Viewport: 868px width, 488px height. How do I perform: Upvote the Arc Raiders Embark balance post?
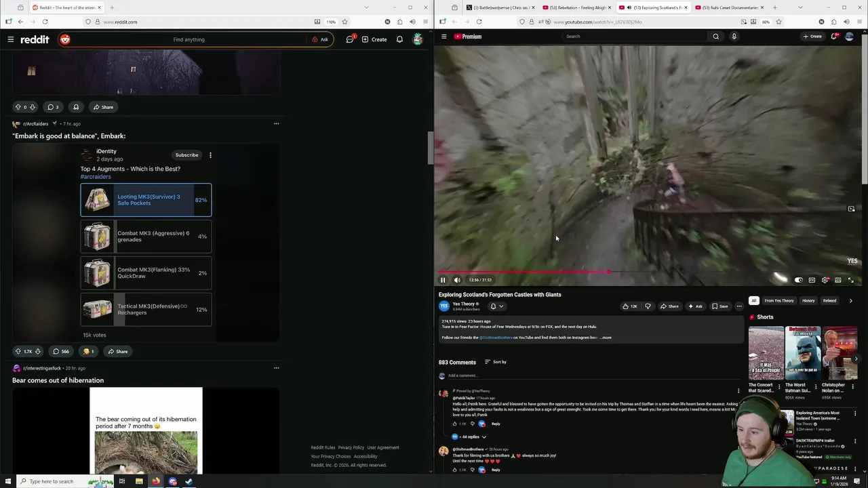click(x=18, y=351)
